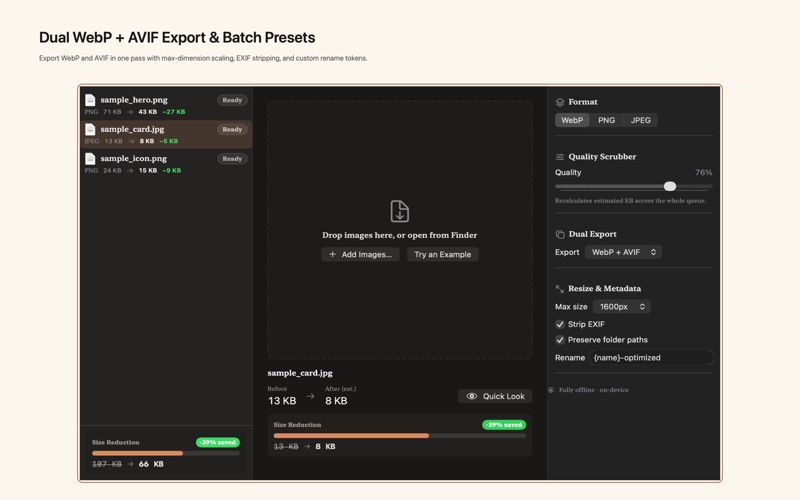The height and width of the screenshot is (500, 800).
Task: Click the Ready badge for sample_icon.png
Action: tap(232, 159)
